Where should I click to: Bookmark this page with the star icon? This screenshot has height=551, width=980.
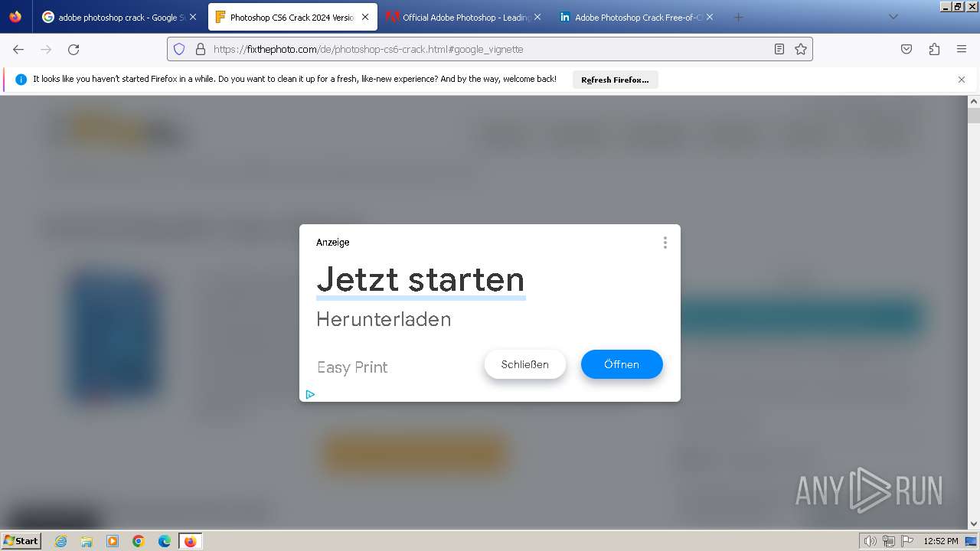801,49
